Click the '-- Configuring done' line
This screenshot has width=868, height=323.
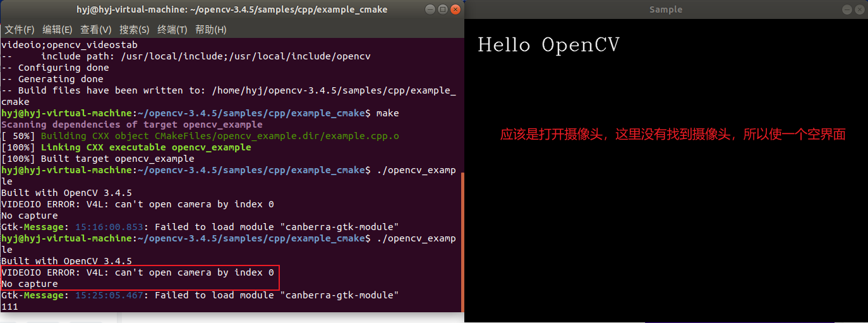pos(55,68)
